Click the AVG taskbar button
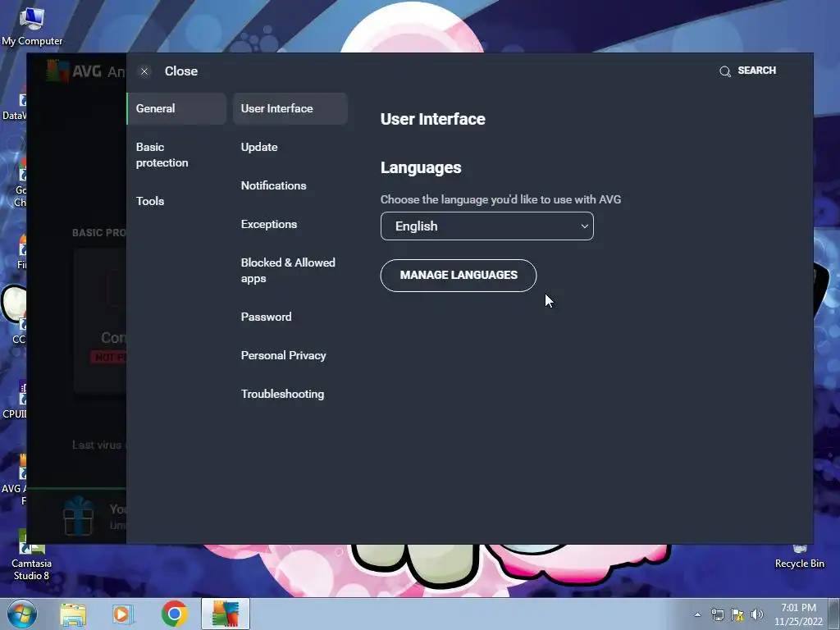 click(226, 614)
